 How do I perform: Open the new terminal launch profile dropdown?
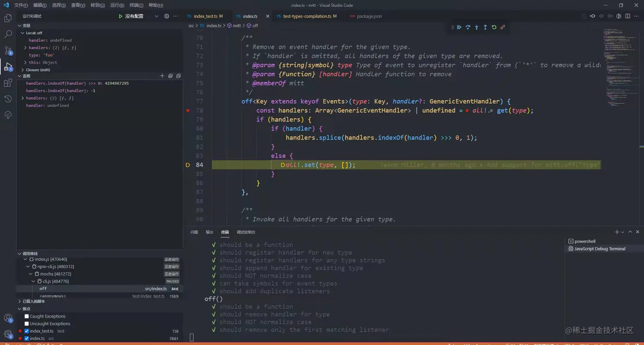click(623, 232)
